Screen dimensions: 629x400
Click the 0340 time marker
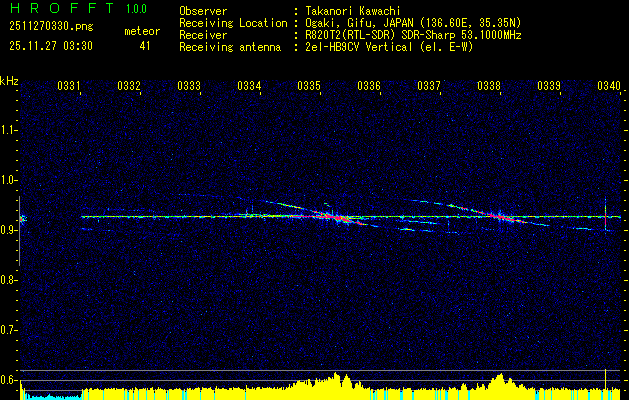click(609, 85)
